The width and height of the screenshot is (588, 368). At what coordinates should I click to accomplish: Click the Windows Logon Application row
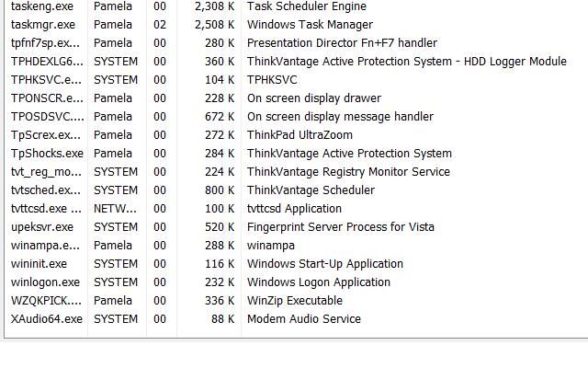pos(318,282)
